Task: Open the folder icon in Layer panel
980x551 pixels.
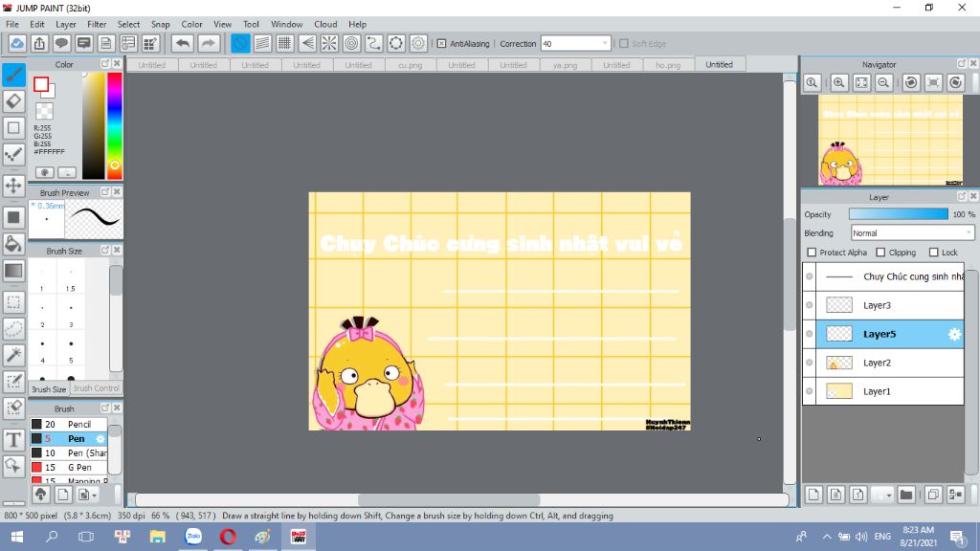Action: point(905,495)
